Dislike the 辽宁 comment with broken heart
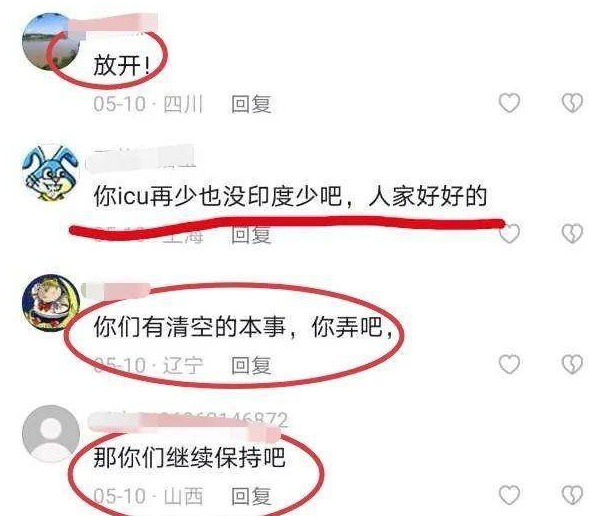 coord(572,364)
